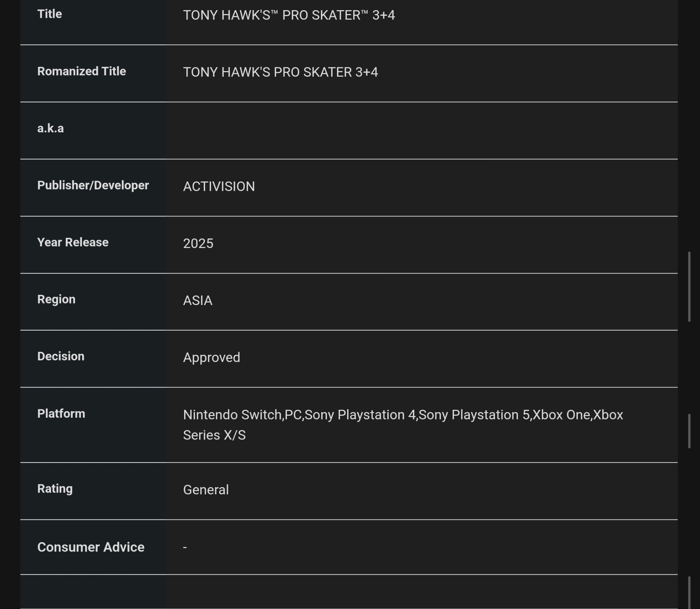Screen dimensions: 700x609
Task: Click the Platform label
Action: pyautogui.click(x=61, y=414)
